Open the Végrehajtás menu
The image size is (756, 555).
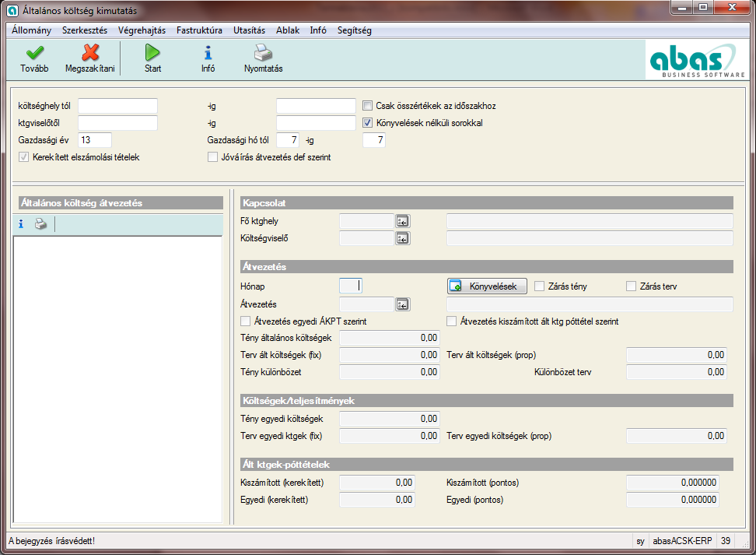(142, 30)
